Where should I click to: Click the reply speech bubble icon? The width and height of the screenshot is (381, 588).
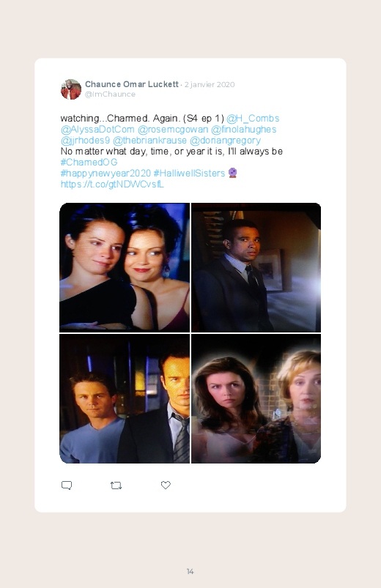[67, 485]
